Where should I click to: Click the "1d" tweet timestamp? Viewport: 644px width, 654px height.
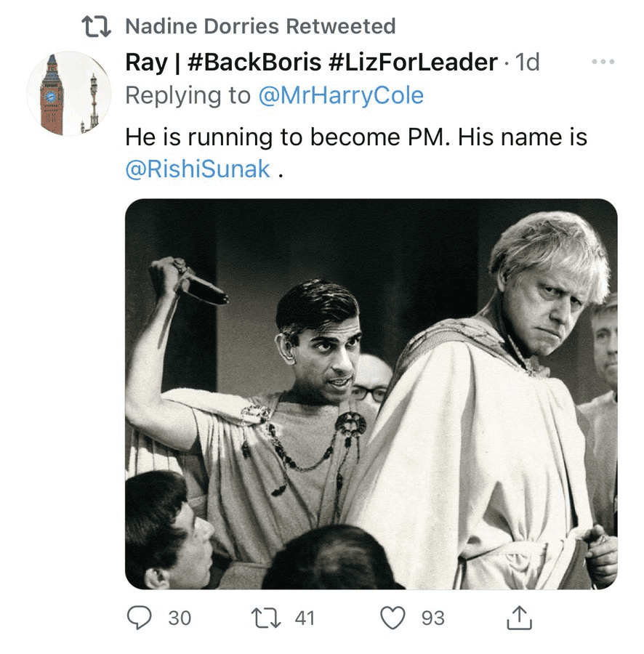[527, 62]
